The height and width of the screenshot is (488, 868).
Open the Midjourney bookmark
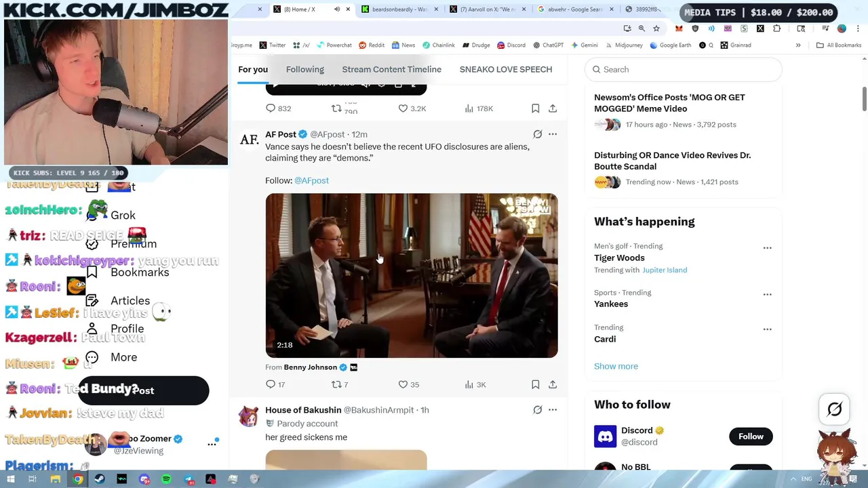623,45
